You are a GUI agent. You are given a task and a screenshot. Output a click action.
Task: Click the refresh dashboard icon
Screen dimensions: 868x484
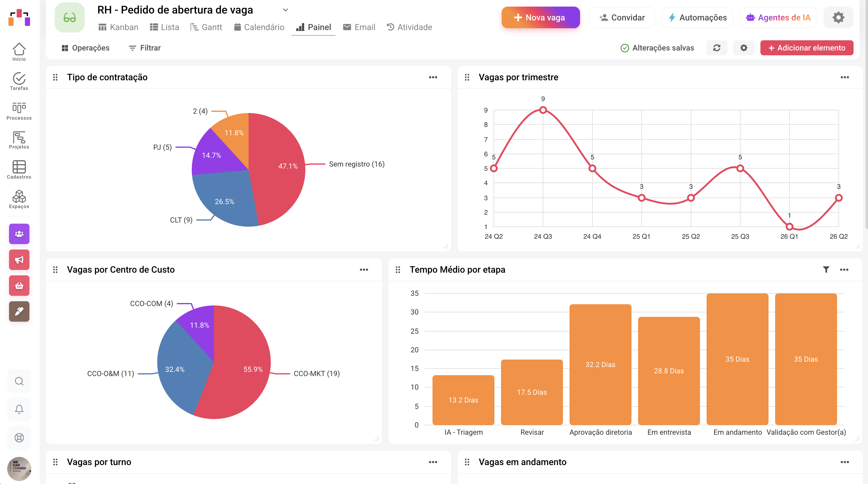tap(717, 48)
